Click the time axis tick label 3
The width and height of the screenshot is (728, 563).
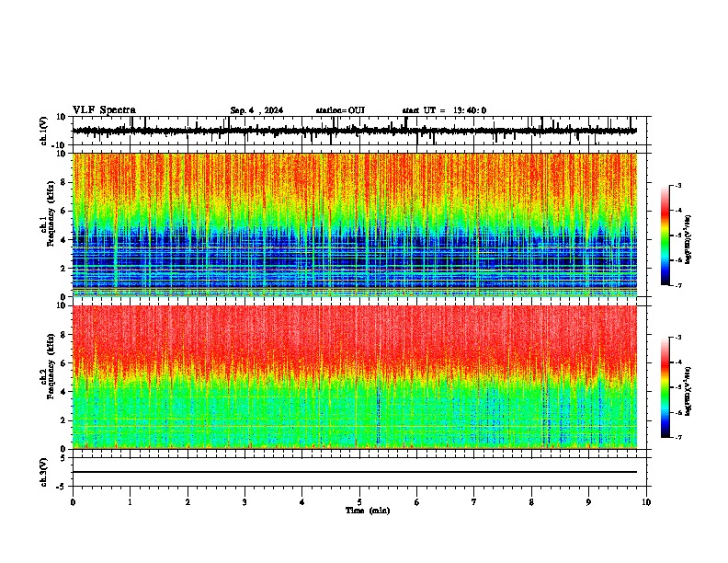[245, 502]
